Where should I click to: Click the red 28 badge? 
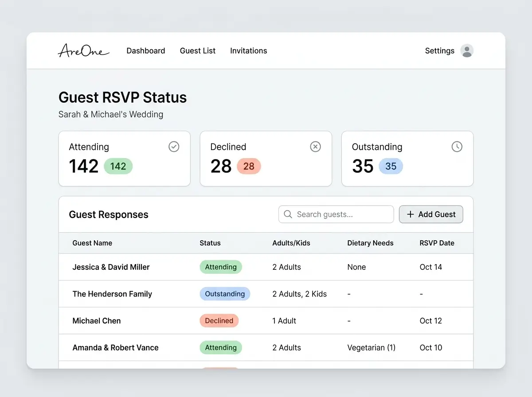pos(249,166)
